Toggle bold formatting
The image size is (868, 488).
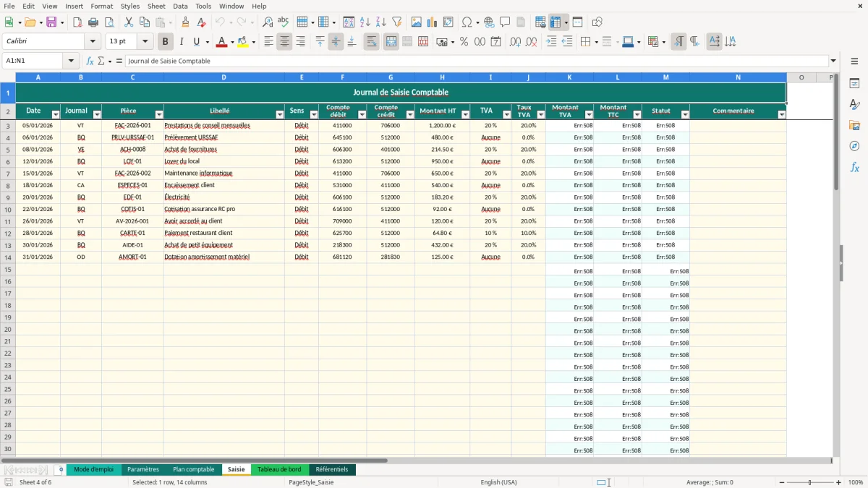(x=166, y=42)
